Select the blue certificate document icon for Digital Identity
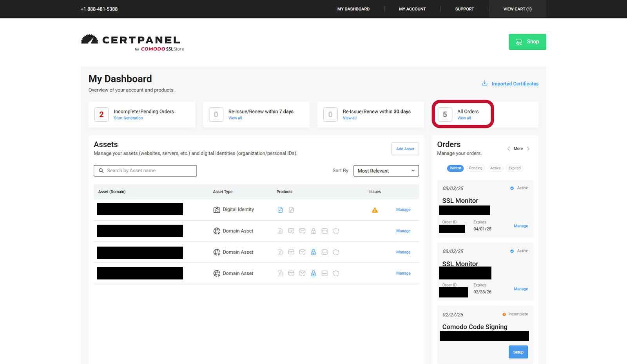Screen dimensions: 627x364 tap(280, 209)
